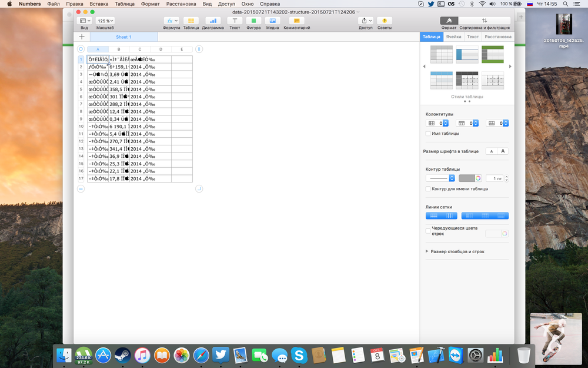Open the Медиа browser button

273,21
